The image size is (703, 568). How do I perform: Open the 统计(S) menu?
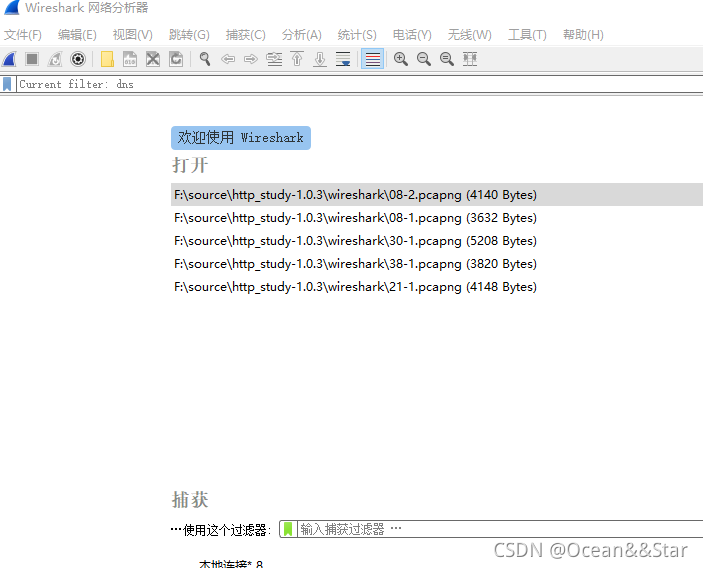[357, 35]
